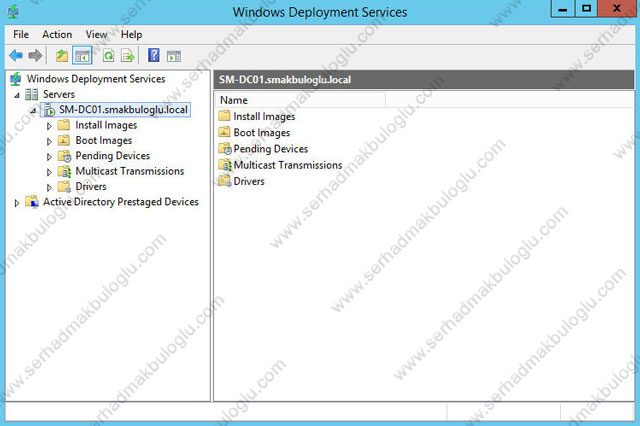
Task: Open the View menu
Action: [96, 35]
